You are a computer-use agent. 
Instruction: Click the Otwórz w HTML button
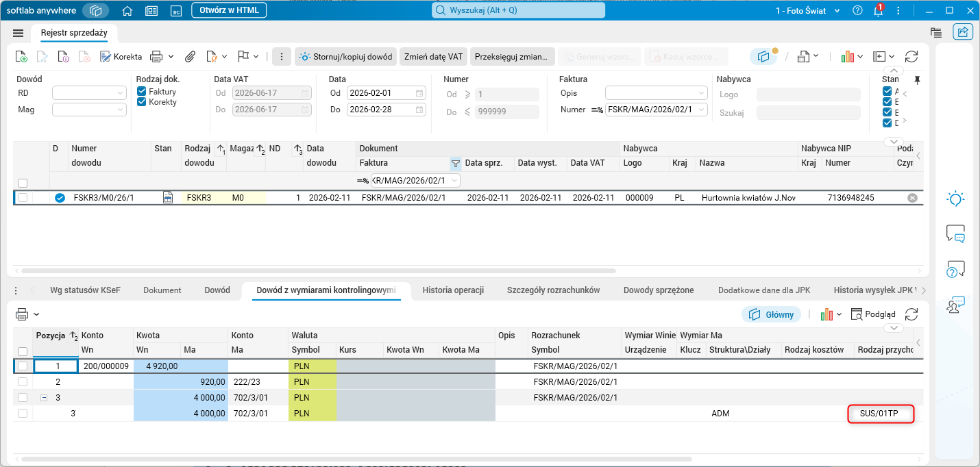coord(229,10)
